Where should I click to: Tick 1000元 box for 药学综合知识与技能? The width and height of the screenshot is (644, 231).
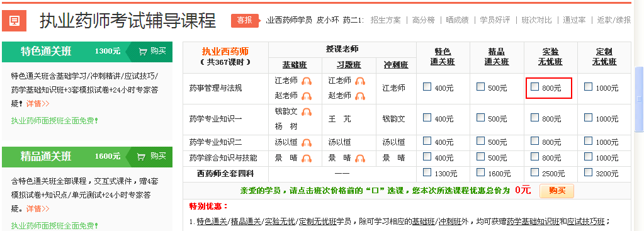click(x=588, y=157)
